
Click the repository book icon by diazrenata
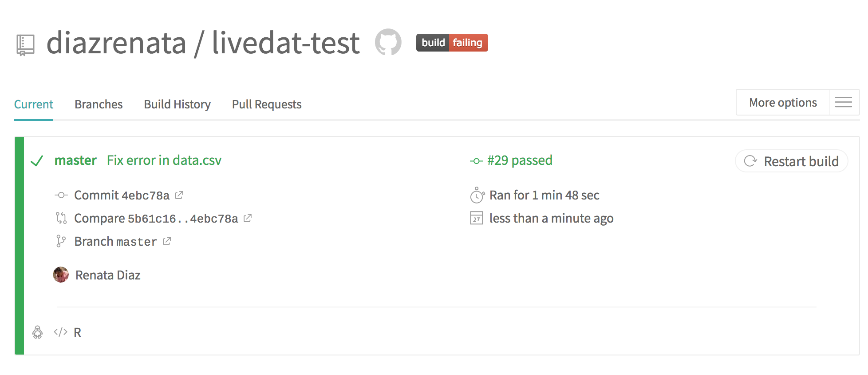coord(25,45)
